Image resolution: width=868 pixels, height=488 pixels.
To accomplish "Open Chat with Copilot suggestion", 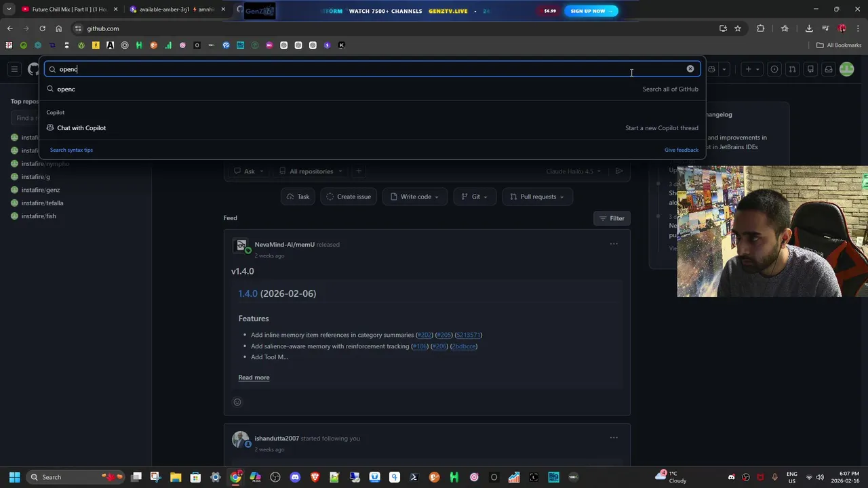I will click(x=372, y=127).
